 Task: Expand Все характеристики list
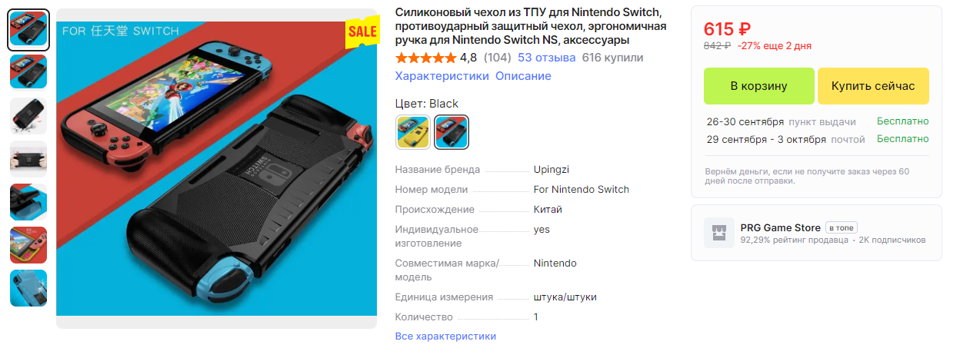click(x=445, y=336)
